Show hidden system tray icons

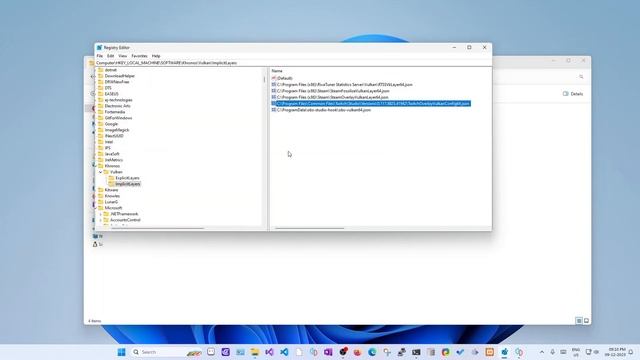point(542,352)
